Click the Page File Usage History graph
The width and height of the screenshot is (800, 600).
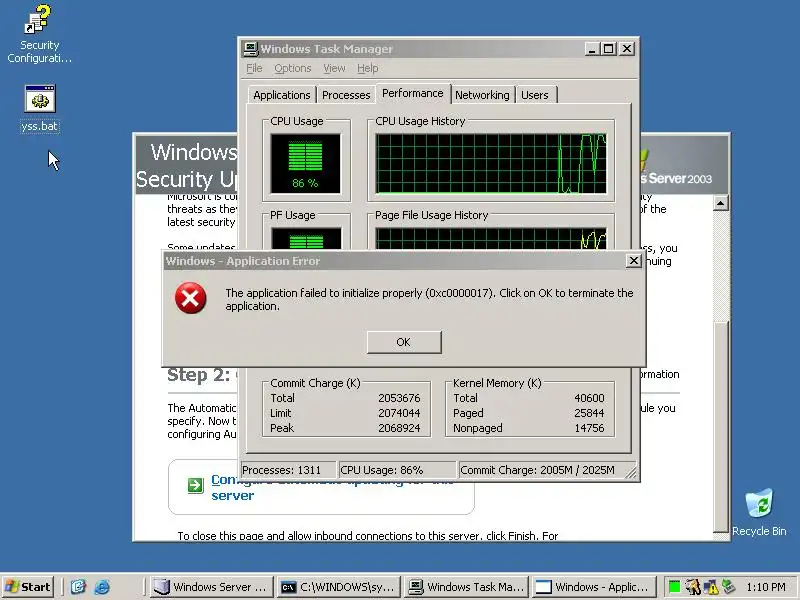[x=491, y=239]
